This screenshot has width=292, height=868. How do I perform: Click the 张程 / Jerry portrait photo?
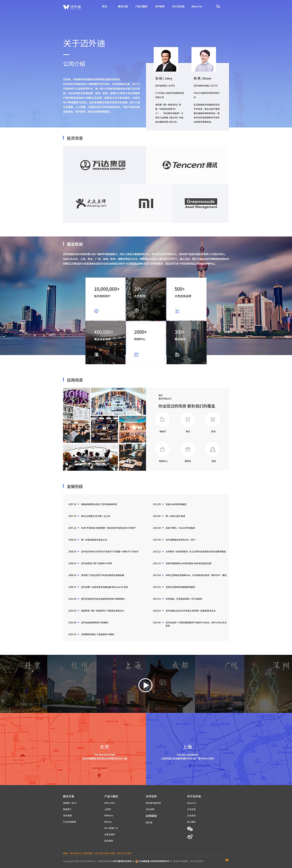pyautogui.click(x=166, y=59)
